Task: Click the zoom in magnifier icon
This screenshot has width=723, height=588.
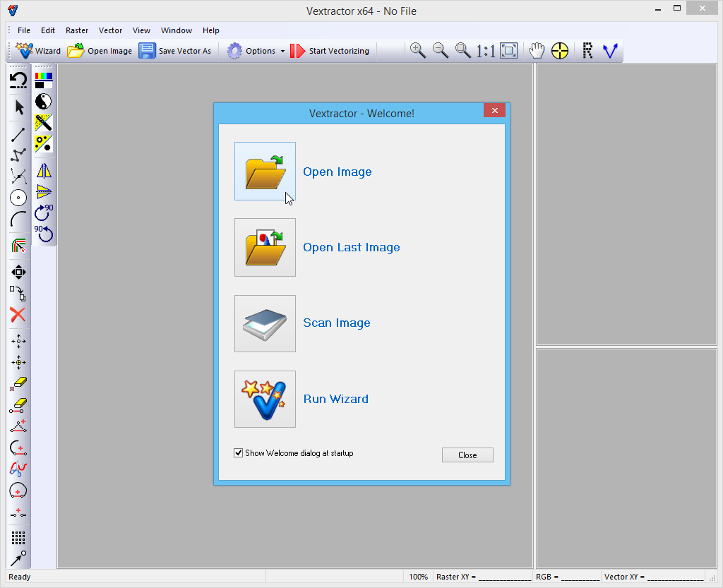Action: point(418,51)
